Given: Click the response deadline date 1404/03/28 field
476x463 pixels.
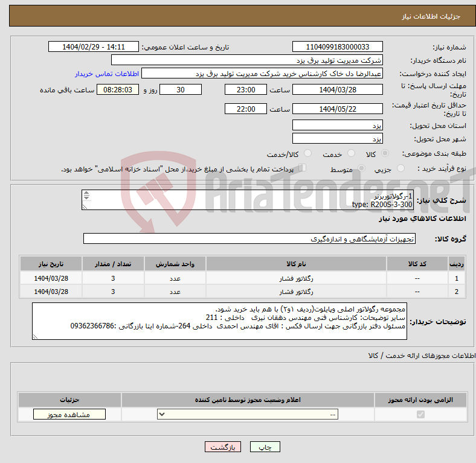Looking at the screenshot, I should pos(337,90).
